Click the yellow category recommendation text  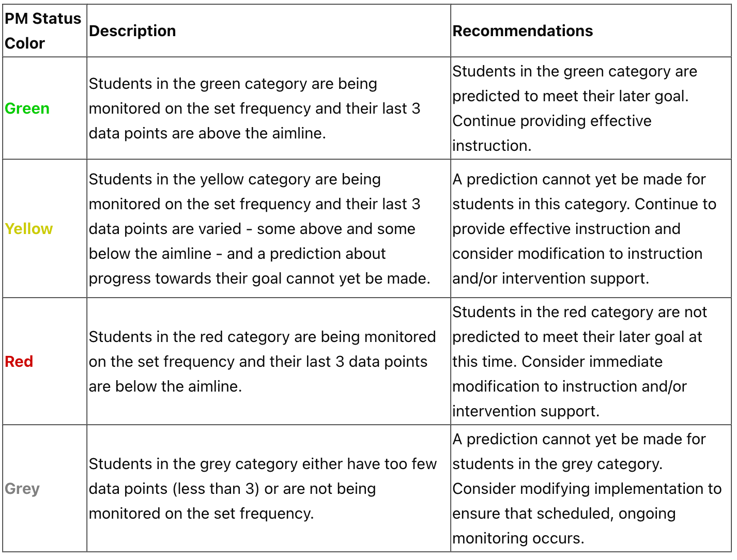(x=585, y=229)
